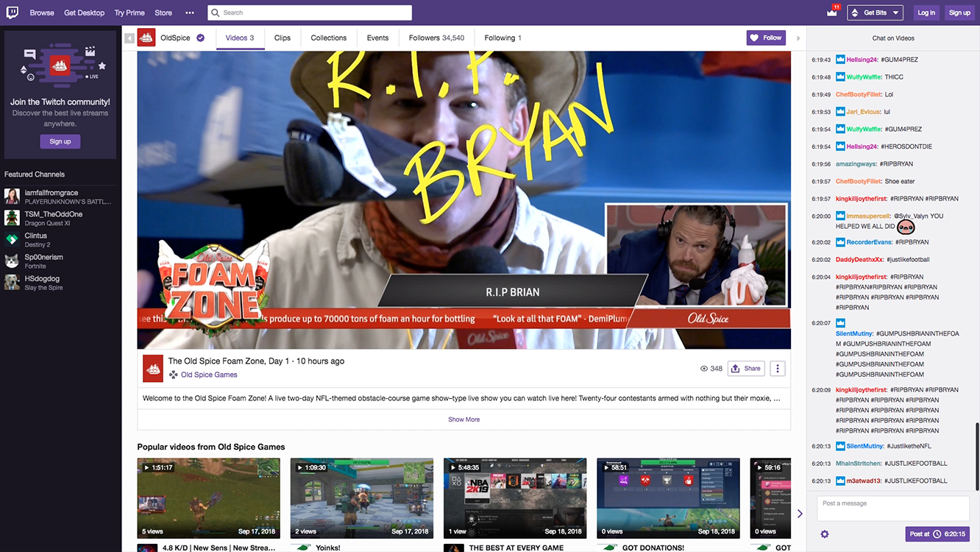Open TSM_TheOddOne channel avatar
980x552 pixels.
pyautogui.click(x=12, y=218)
